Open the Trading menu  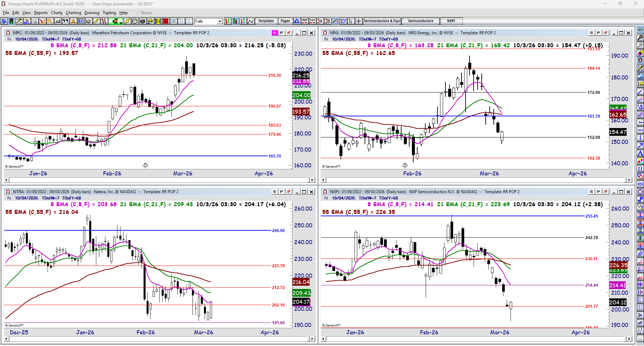pos(109,13)
